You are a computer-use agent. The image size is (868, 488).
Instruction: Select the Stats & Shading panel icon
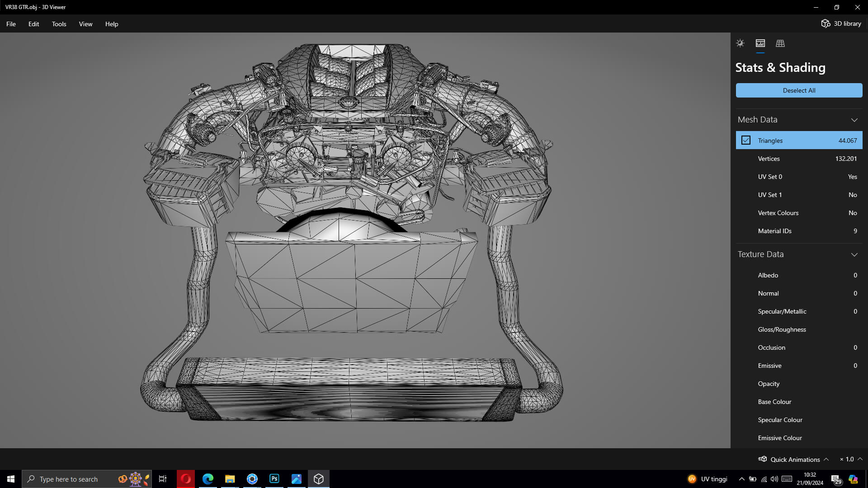[760, 43]
